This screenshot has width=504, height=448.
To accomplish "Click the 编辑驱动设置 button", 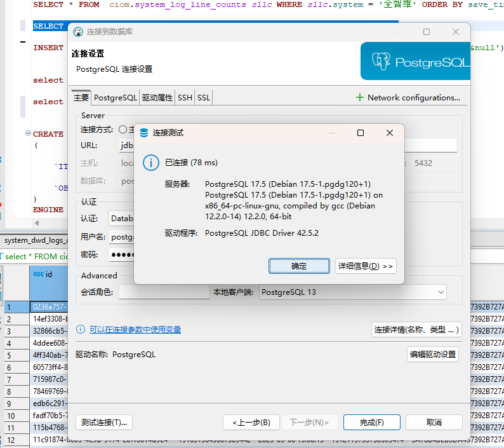I will [x=433, y=355].
